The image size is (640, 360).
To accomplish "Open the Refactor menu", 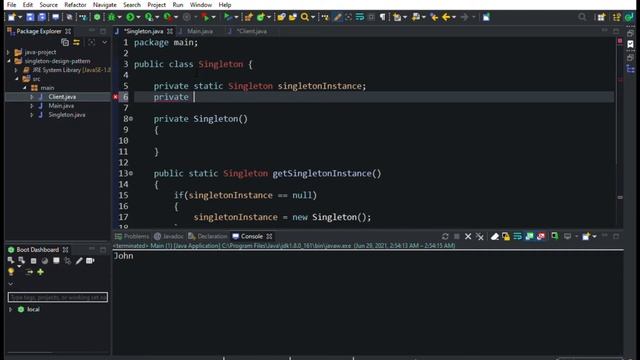I will pos(75,5).
